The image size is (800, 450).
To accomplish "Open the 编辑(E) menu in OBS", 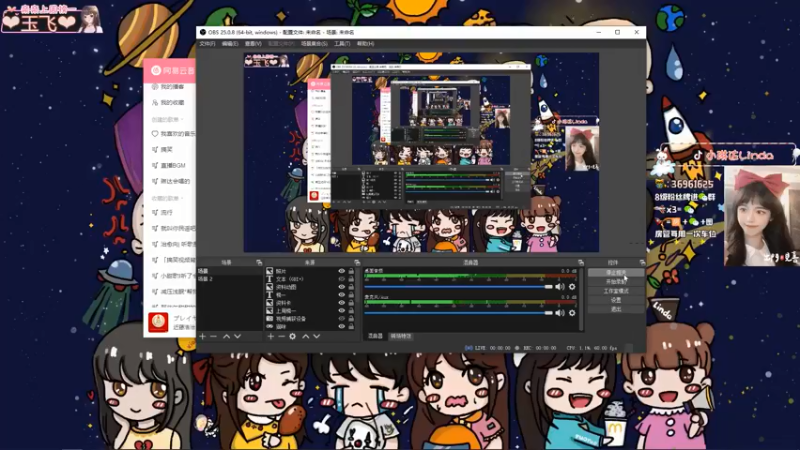I will 230,44.
